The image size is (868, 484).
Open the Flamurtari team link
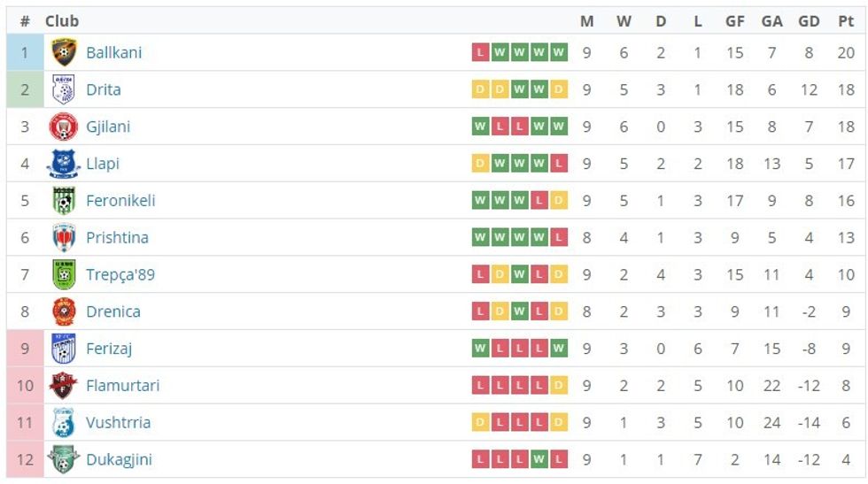coord(123,386)
